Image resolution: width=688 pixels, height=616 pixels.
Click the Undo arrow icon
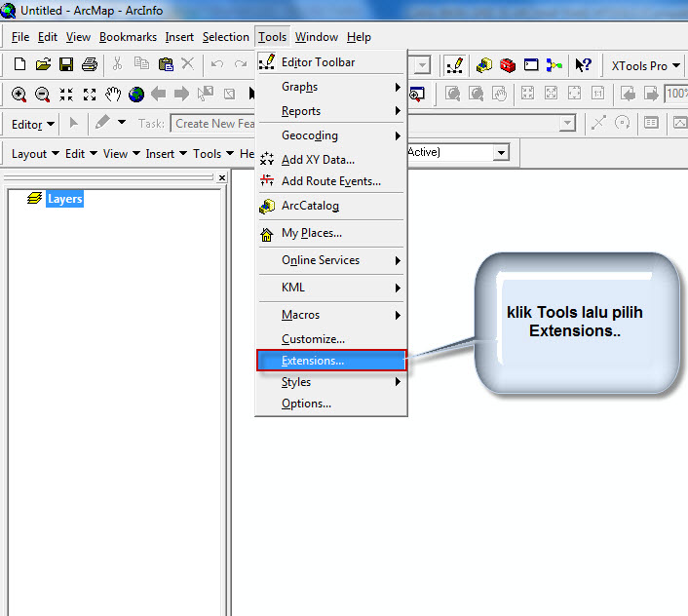tap(217, 64)
